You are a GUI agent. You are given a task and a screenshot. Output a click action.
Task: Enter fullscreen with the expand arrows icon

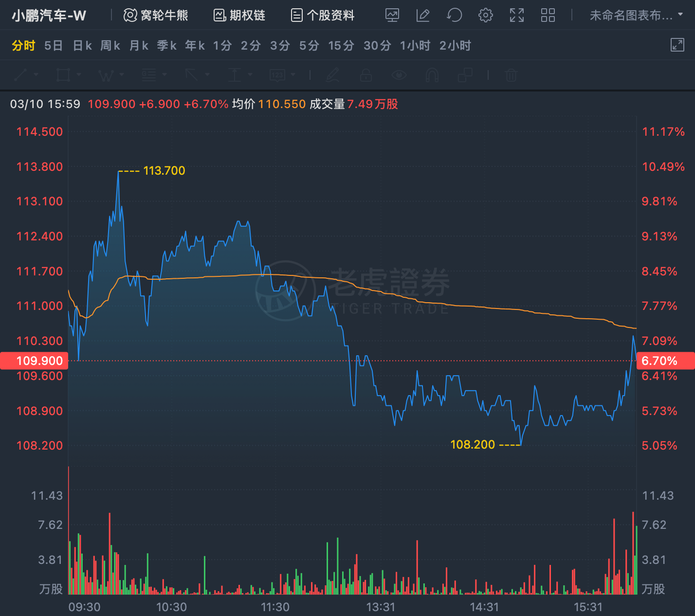516,16
